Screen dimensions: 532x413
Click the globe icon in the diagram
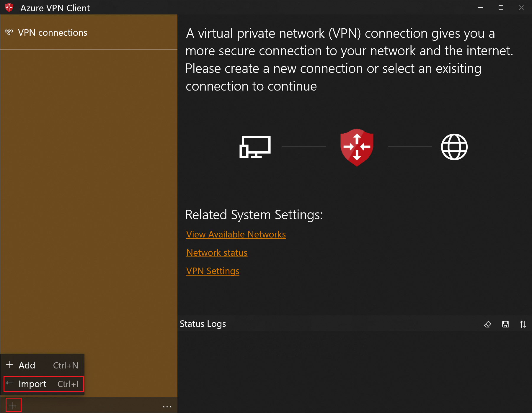[454, 147]
